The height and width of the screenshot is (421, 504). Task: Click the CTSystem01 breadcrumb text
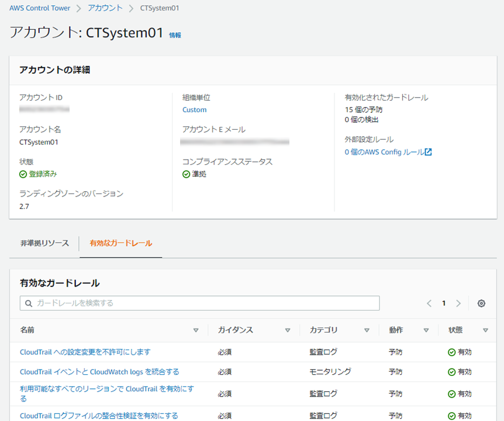[x=160, y=8]
